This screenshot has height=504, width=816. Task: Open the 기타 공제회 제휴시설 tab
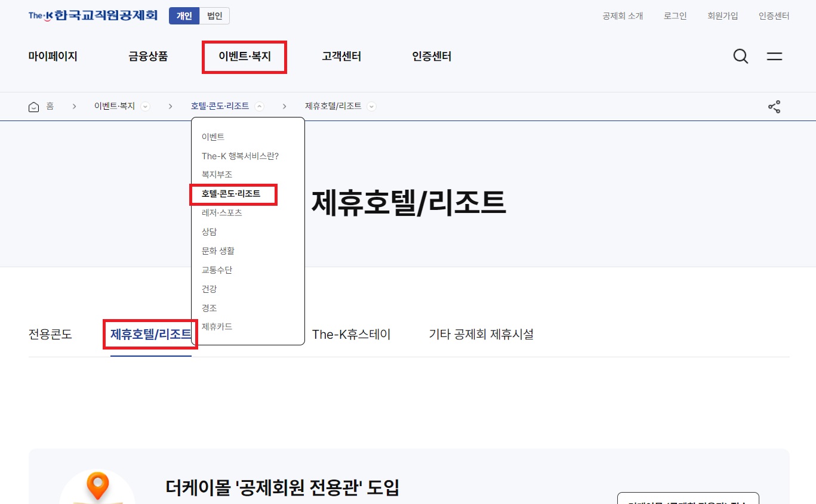[481, 335]
